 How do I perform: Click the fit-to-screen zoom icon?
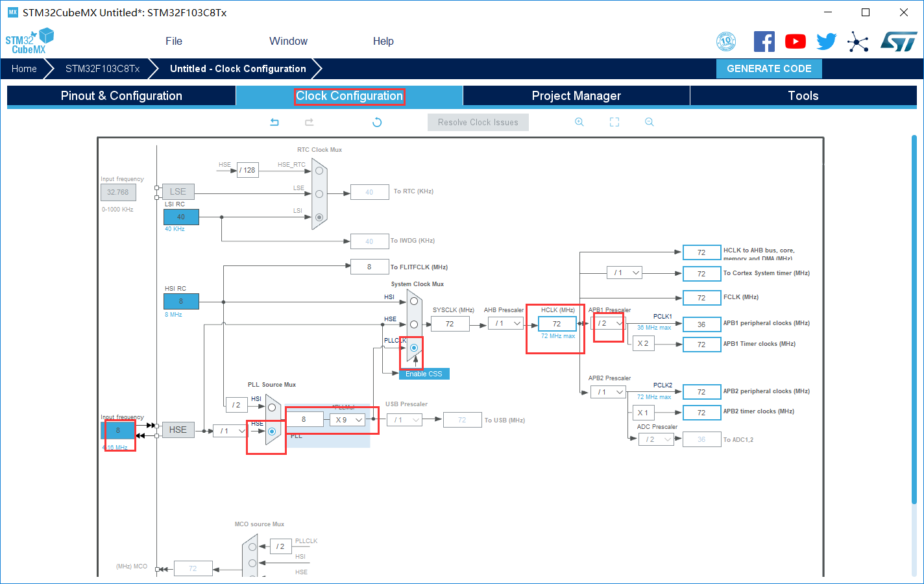[x=614, y=122]
